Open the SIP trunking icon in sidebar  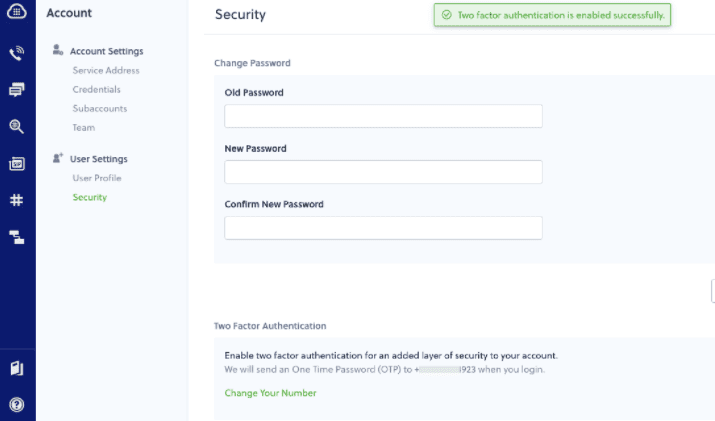16,163
